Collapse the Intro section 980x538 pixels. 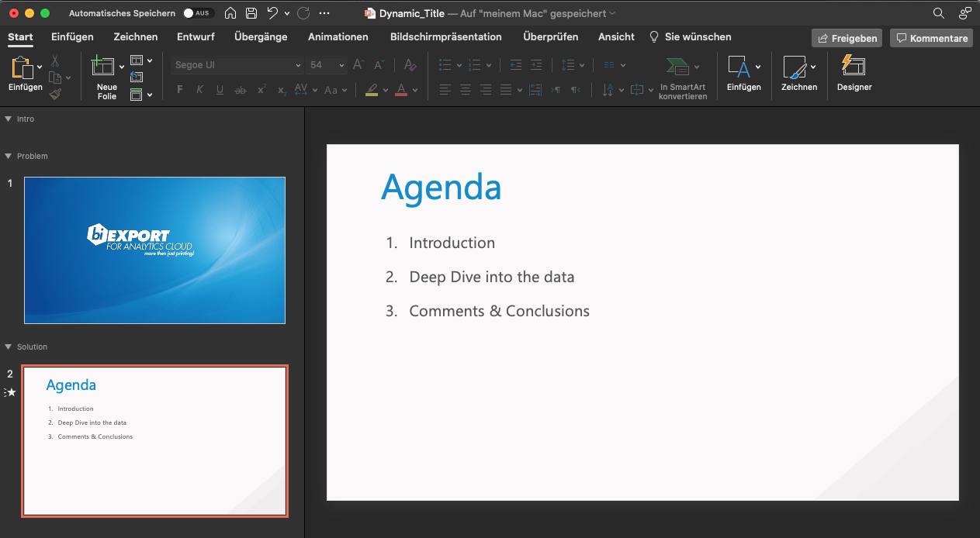(8, 119)
